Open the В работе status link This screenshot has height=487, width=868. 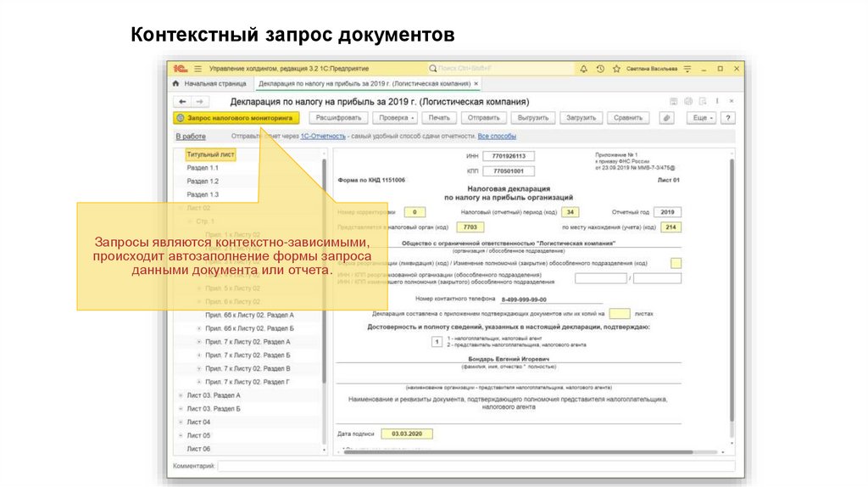pyautogui.click(x=191, y=137)
